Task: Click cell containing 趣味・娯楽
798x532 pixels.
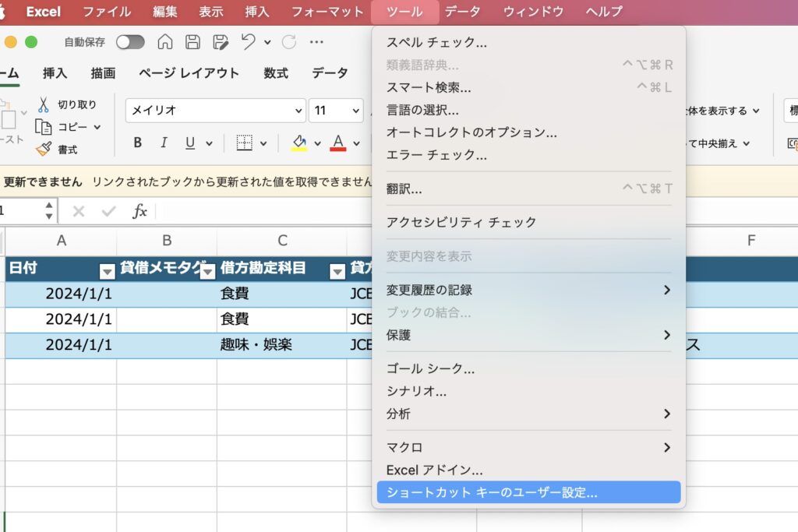Action: click(282, 345)
